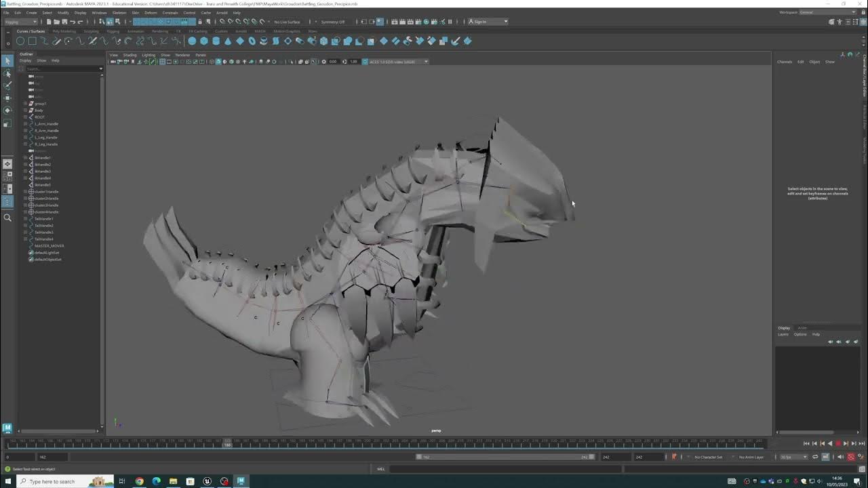Image resolution: width=868 pixels, height=488 pixels.
Task: Toggle playback loop mode icon
Action: coord(815,457)
